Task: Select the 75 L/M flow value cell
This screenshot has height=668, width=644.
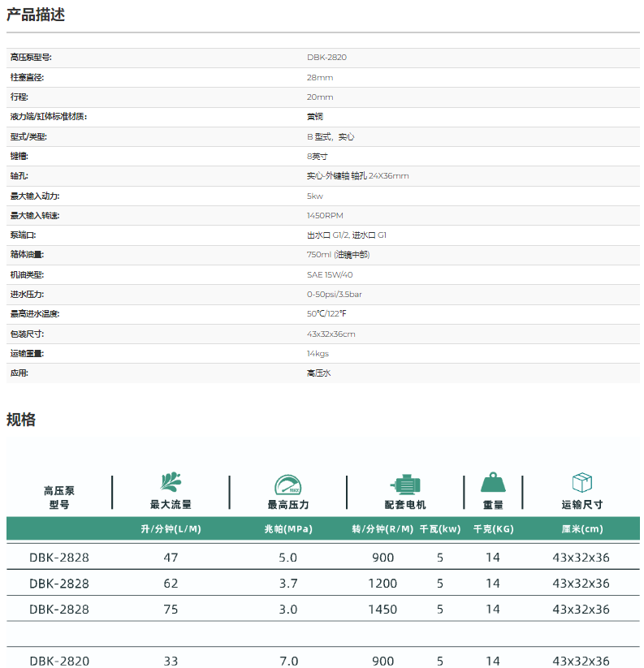Action: [x=171, y=609]
